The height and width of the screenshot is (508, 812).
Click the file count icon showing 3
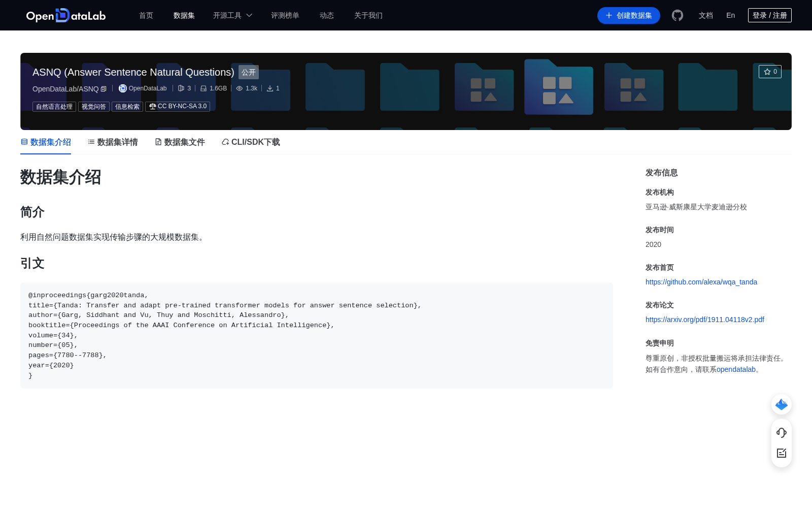pyautogui.click(x=181, y=88)
